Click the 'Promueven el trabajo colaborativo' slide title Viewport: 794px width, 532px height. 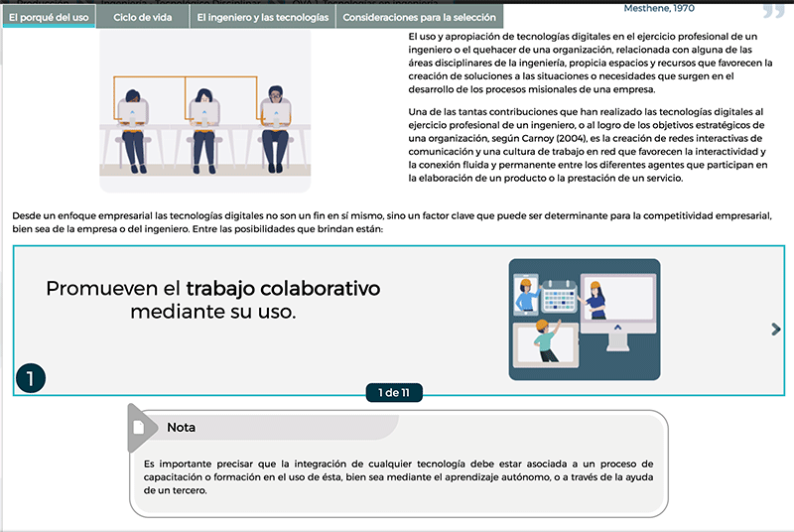[x=213, y=300]
